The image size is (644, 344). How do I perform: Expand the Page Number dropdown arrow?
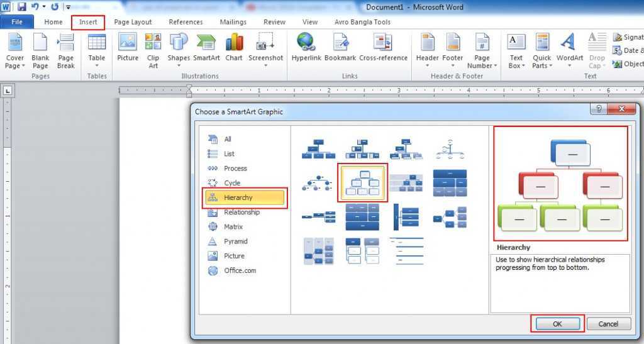point(496,66)
